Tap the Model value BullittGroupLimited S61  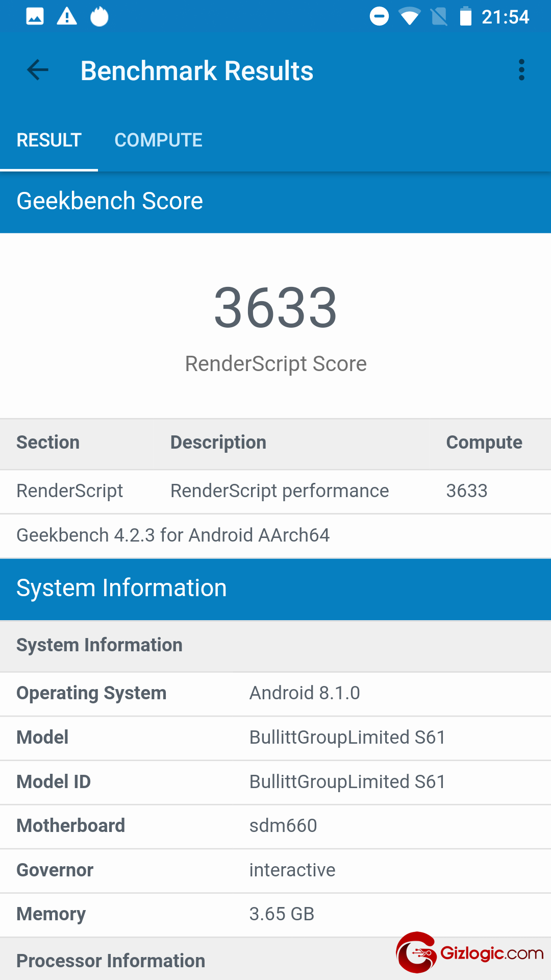[347, 738]
